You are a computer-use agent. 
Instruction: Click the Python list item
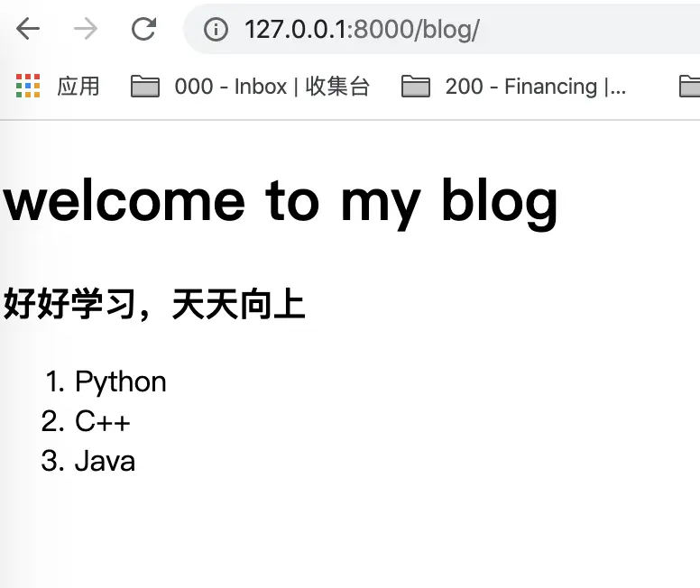pyautogui.click(x=121, y=381)
